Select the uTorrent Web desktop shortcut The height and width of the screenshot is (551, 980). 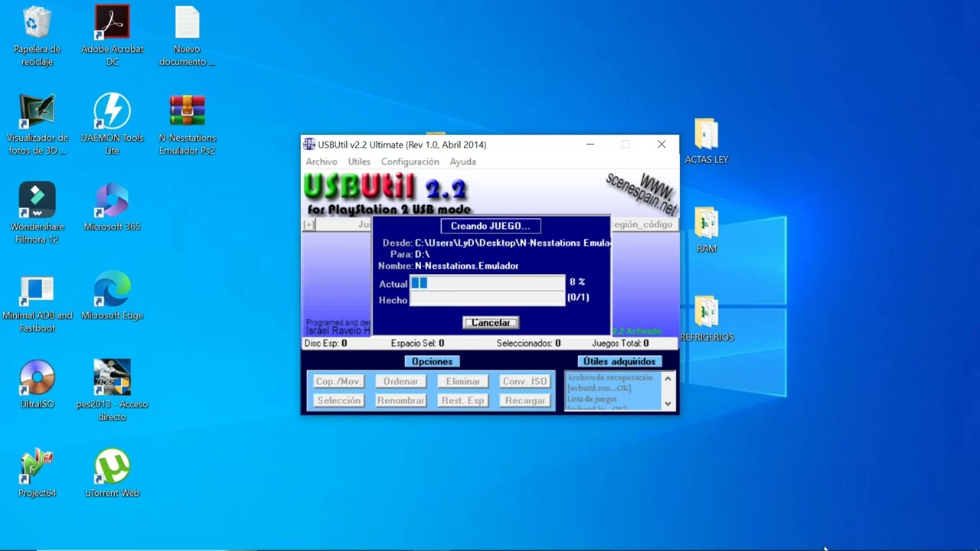pos(113,474)
